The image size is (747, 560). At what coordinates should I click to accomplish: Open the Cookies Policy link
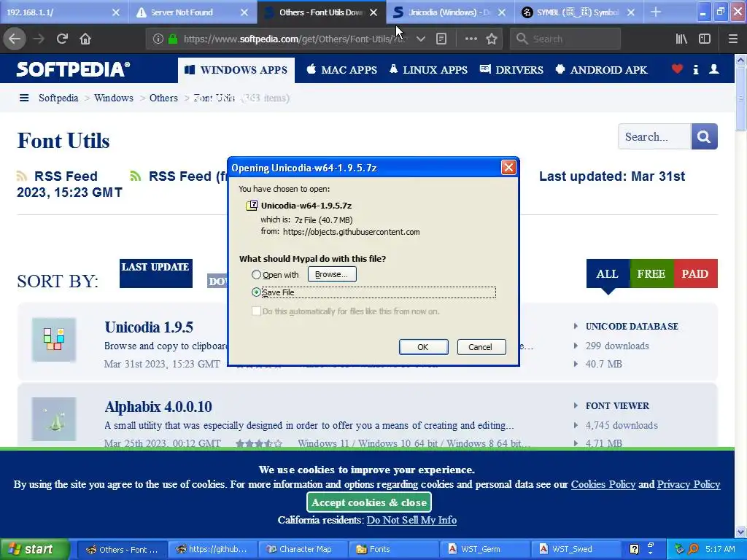[603, 484]
